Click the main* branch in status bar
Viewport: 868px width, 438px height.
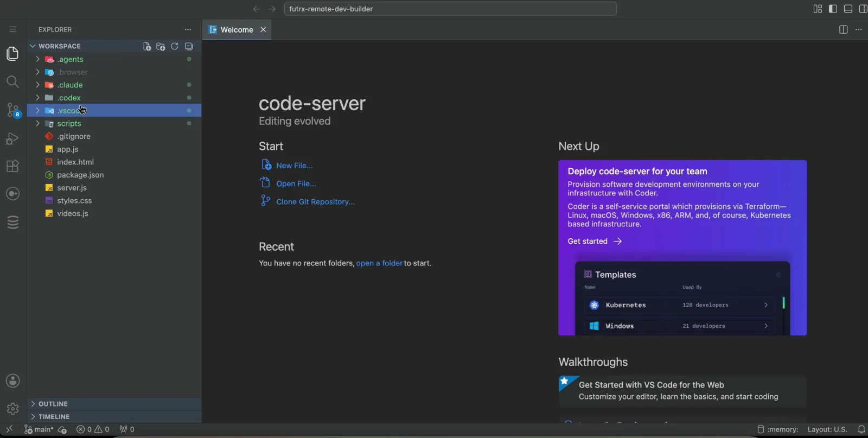pyautogui.click(x=39, y=429)
